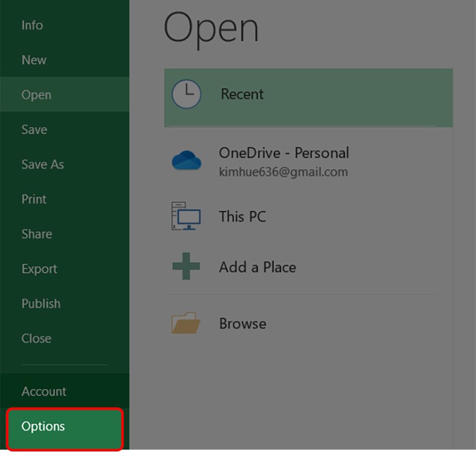Open the Share page
This screenshot has width=476, height=458.
[x=64, y=234]
